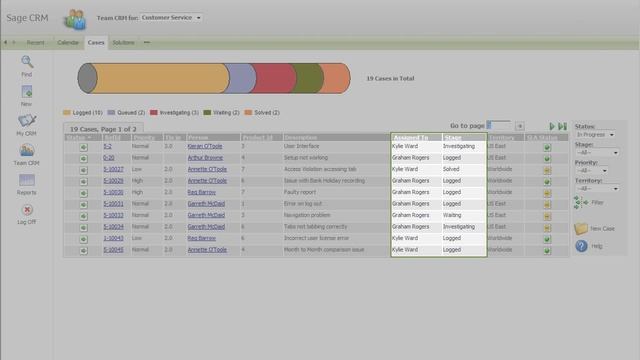This screenshot has height=360, width=640.
Task: Open Annette O'Toole link in Bank Holiday row
Action: pyautogui.click(x=207, y=181)
